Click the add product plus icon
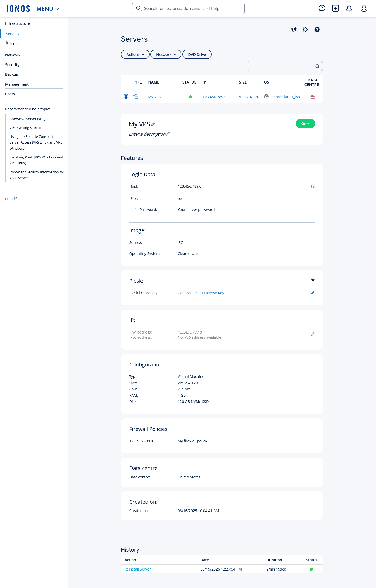Image resolution: width=376 pixels, height=588 pixels. (336, 8)
